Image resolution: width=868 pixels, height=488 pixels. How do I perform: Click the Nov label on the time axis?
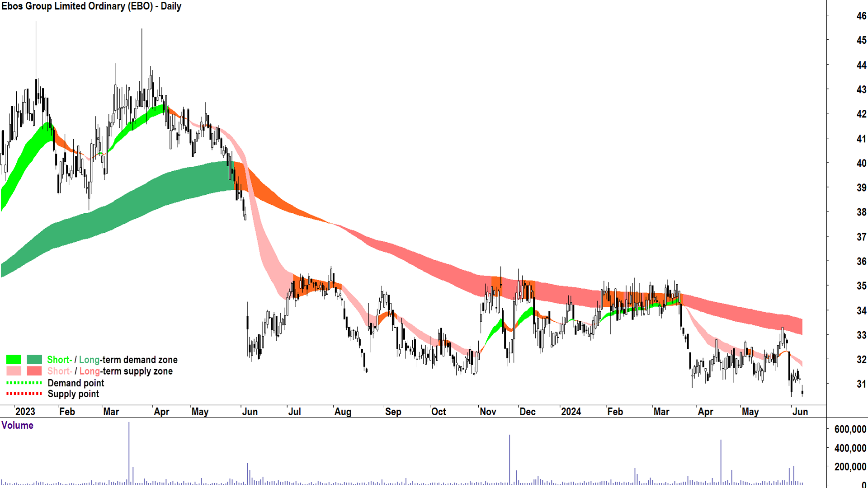coord(488,412)
